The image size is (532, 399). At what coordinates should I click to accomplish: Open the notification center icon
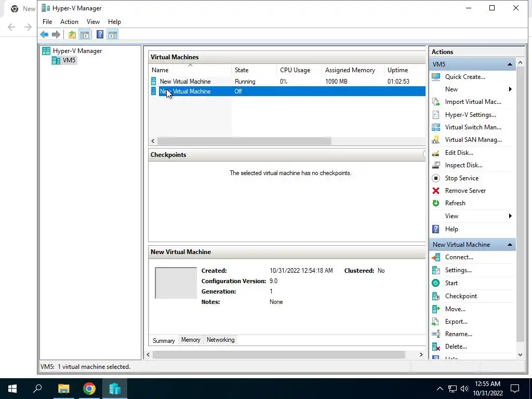pyautogui.click(x=515, y=389)
